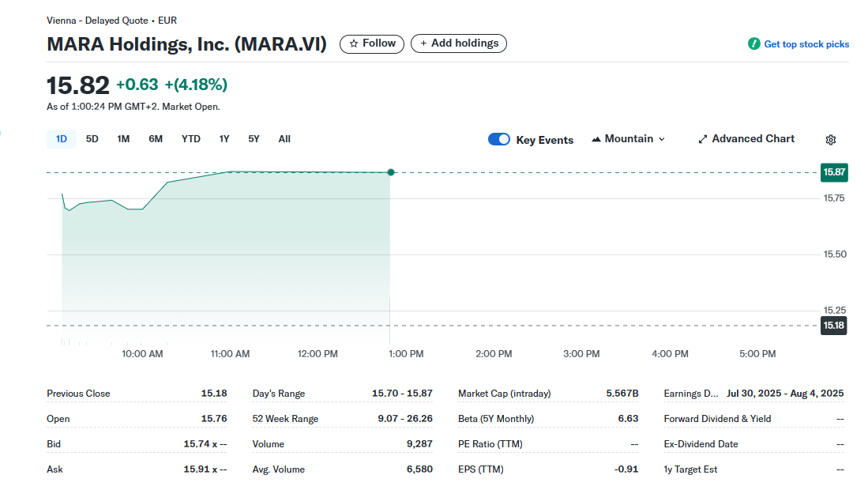This screenshot has width=868, height=490.
Task: Click the 1y Target Est label
Action: click(690, 469)
